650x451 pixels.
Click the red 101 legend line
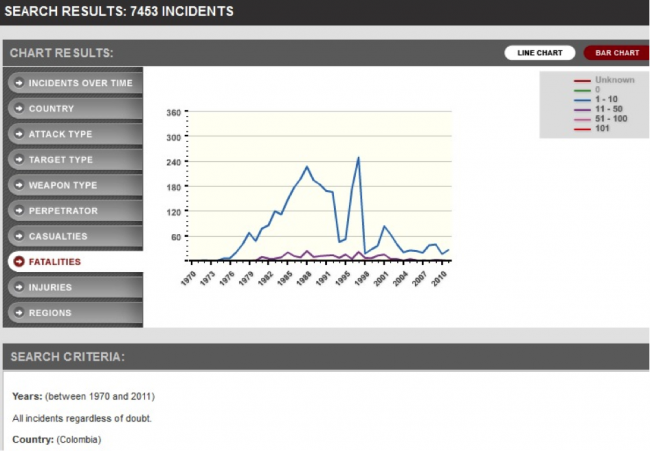coord(582,129)
